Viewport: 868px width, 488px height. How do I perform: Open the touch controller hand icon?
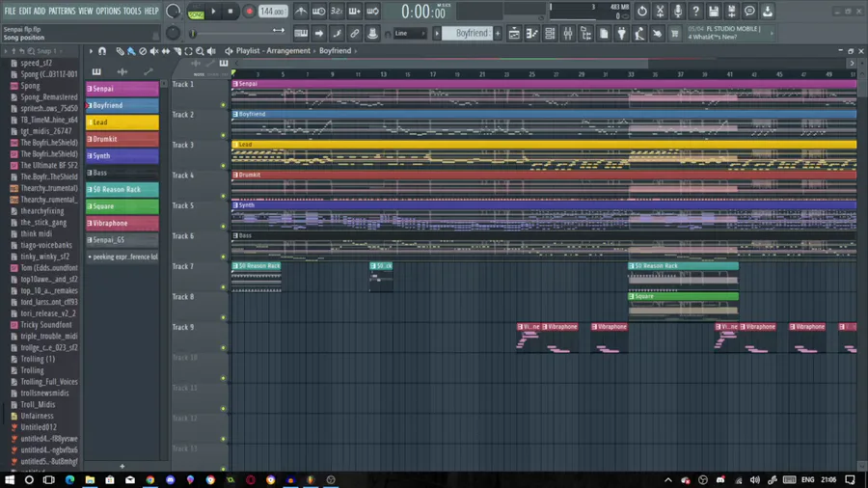tap(657, 34)
